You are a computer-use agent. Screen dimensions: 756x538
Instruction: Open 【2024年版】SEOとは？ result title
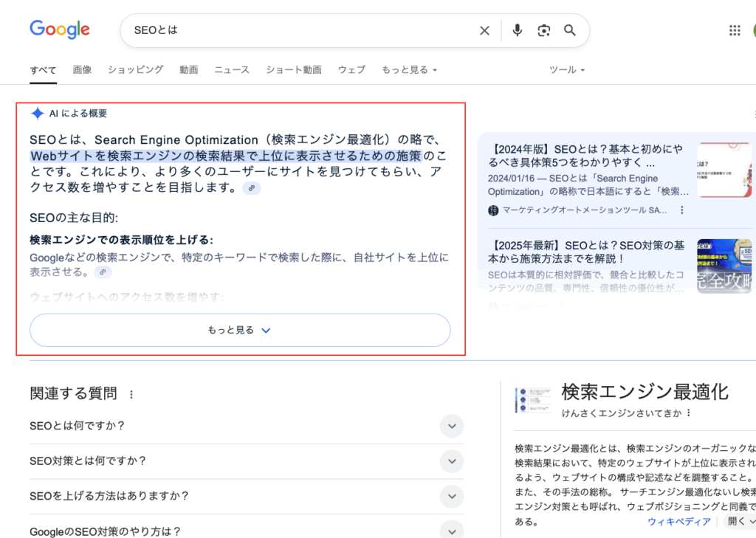click(x=585, y=156)
